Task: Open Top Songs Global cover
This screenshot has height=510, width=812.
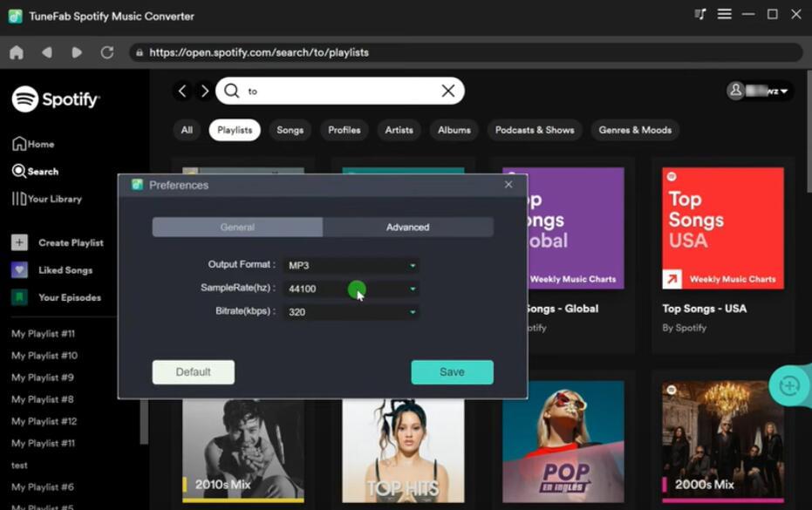Action: 576,228
